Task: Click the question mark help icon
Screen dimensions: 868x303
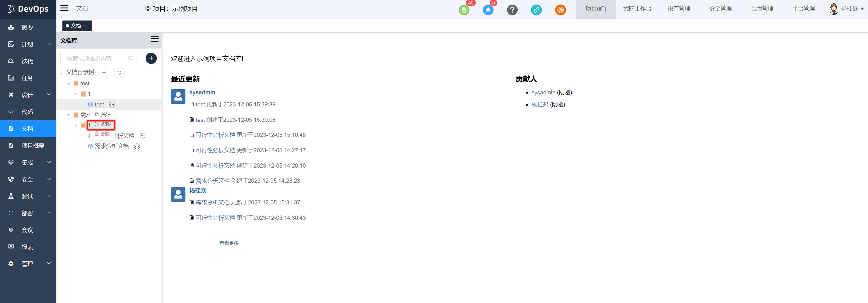Action: [512, 10]
